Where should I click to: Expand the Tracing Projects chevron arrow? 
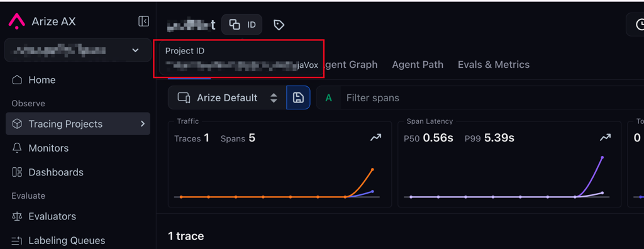click(x=143, y=124)
